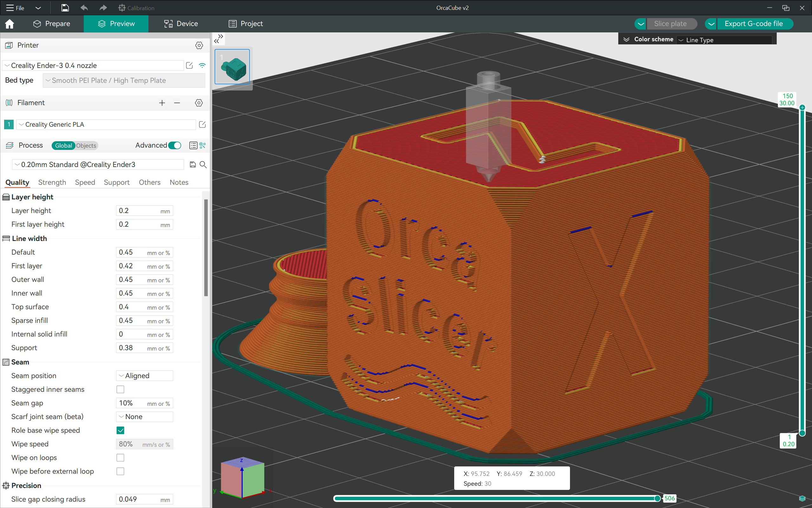Click the 3D view orientation cube
This screenshot has width=812, height=508.
242,478
